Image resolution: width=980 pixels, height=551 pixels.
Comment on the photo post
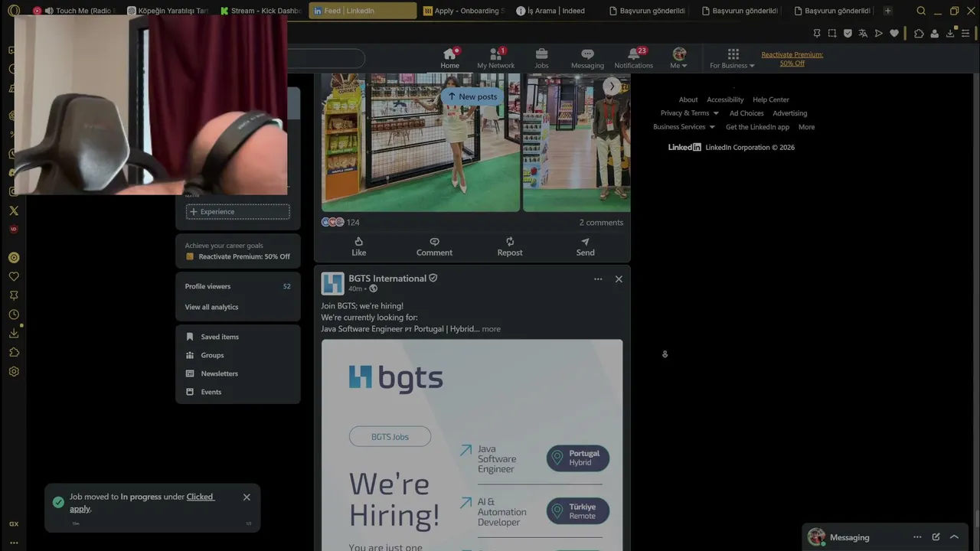point(434,246)
